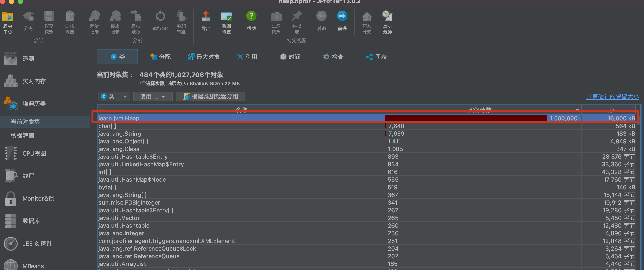Screen dimensions: 644x270
Task: Toggle the group by class loader button
Action: pyautogui.click(x=210, y=96)
